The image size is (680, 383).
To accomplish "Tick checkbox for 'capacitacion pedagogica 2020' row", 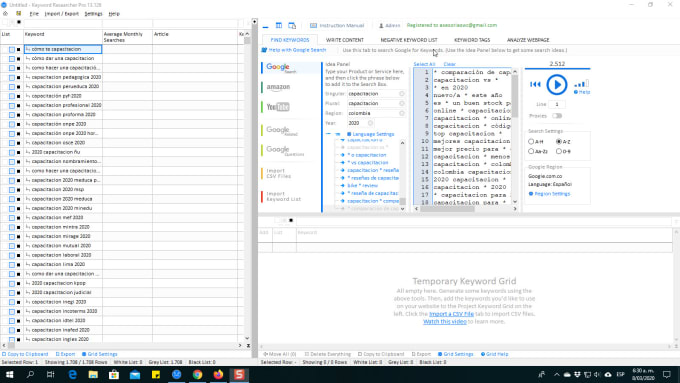I will 12,78.
